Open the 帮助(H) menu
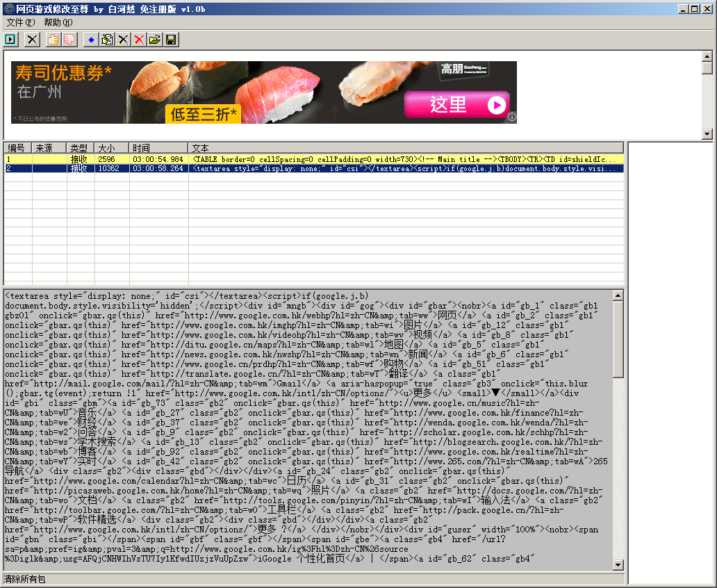Viewport: 717px width, 588px height. coord(58,22)
